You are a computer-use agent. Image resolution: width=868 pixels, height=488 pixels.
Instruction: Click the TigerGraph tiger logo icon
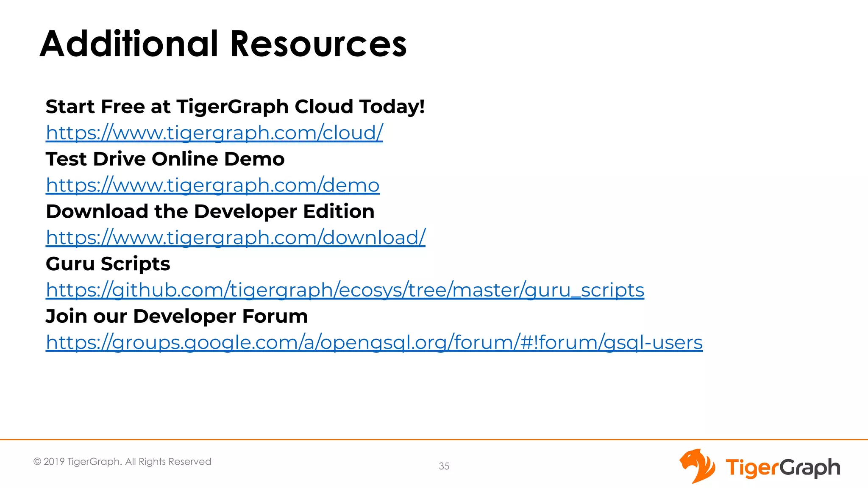pyautogui.click(x=697, y=466)
